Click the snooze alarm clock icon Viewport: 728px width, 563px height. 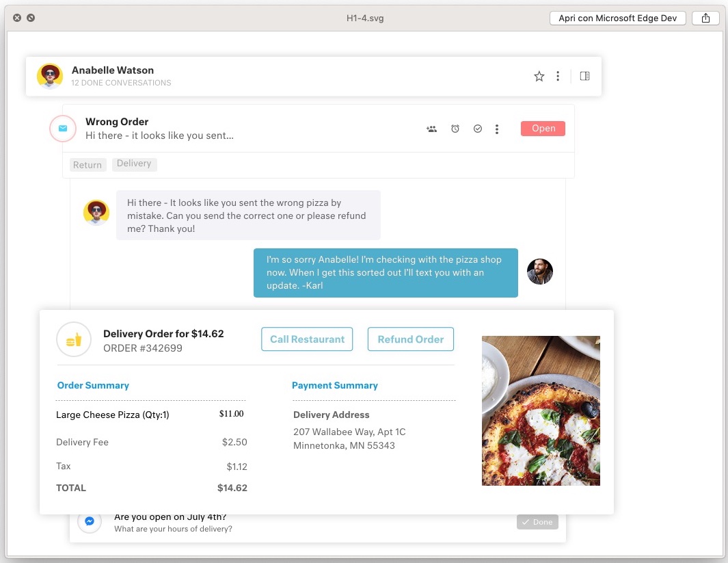tap(455, 129)
